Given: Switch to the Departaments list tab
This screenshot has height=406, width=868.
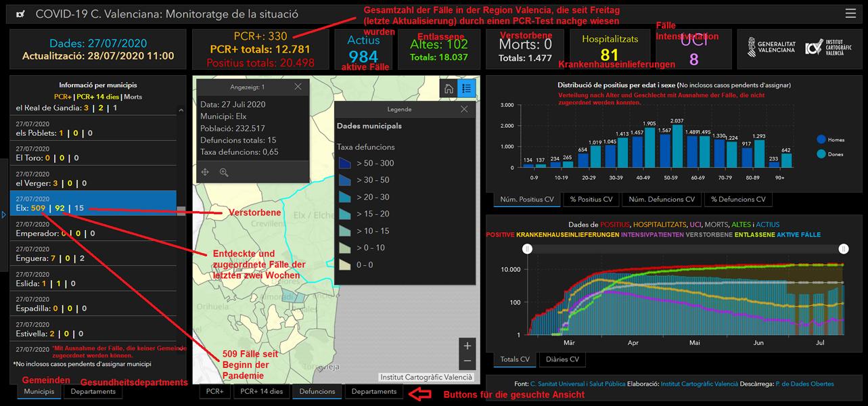Looking at the screenshot, I should [x=93, y=392].
